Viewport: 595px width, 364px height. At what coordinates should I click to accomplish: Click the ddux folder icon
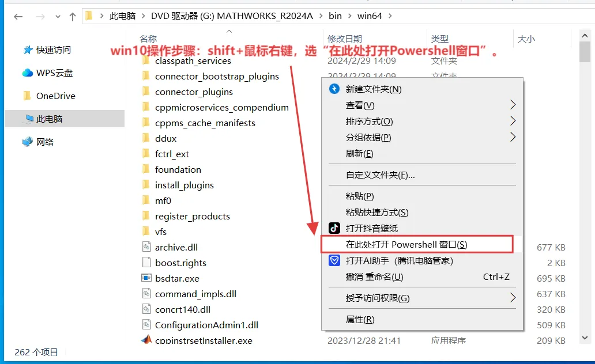click(x=146, y=138)
